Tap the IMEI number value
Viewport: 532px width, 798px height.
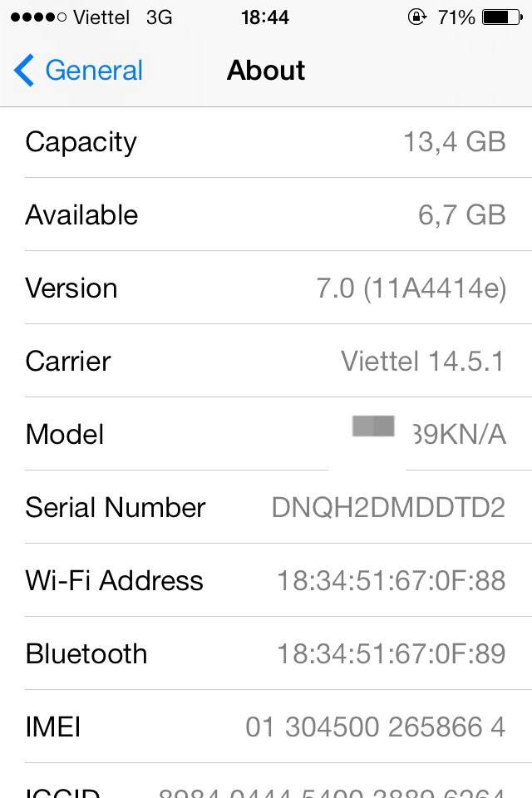pyautogui.click(x=375, y=727)
